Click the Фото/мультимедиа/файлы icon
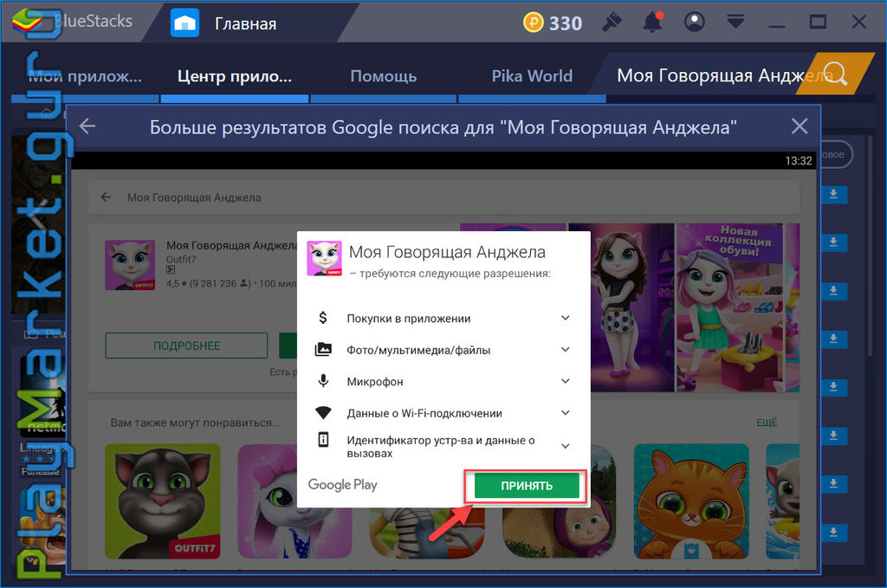The image size is (887, 588). point(323,349)
